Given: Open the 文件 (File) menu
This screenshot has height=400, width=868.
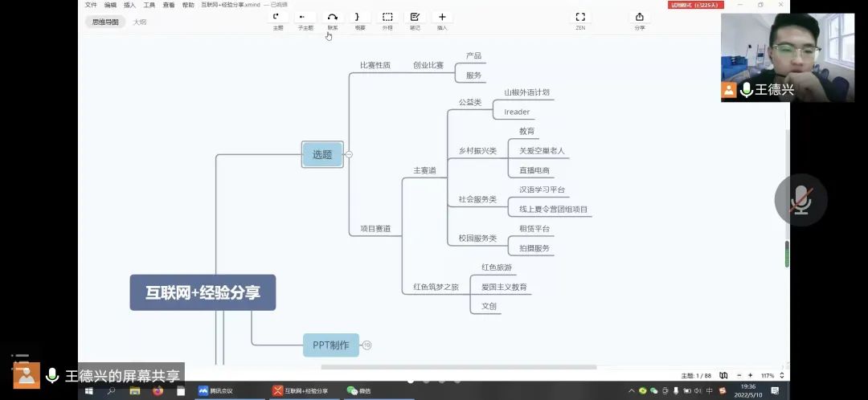Looking at the screenshot, I should (x=91, y=5).
